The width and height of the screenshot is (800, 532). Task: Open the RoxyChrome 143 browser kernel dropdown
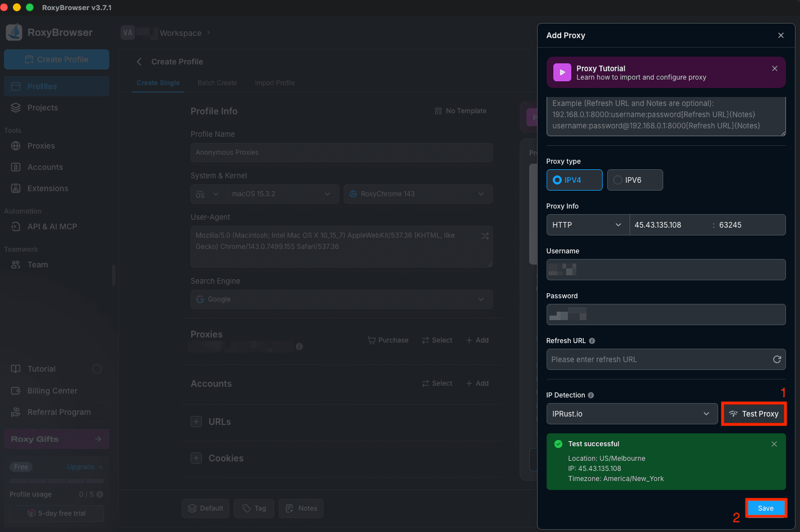click(x=418, y=194)
